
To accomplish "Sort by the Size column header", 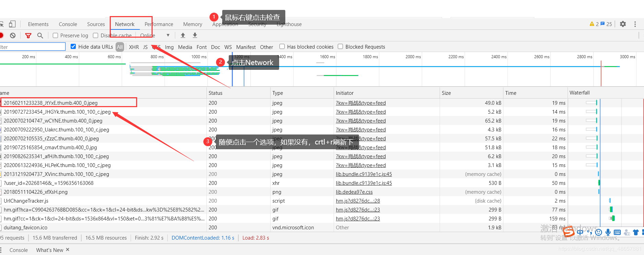I will [x=472, y=93].
